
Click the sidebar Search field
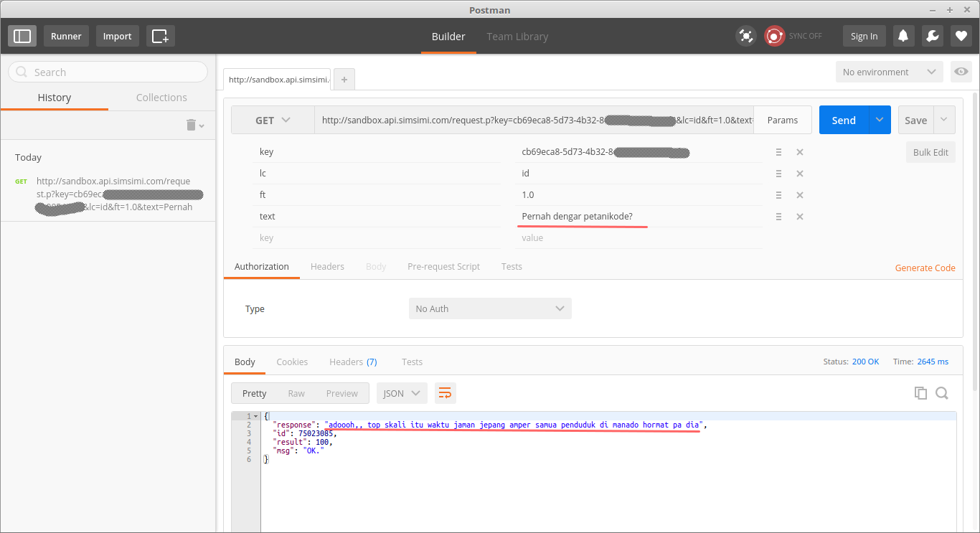[x=108, y=72]
